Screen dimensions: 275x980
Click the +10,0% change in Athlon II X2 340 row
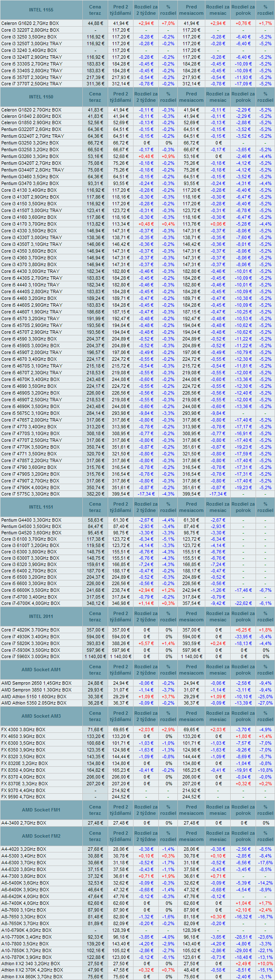(266, 964)
